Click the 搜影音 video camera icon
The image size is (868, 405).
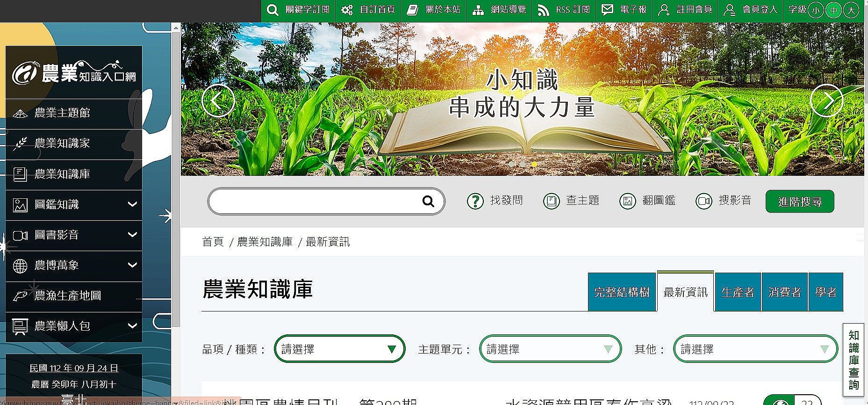click(x=703, y=202)
